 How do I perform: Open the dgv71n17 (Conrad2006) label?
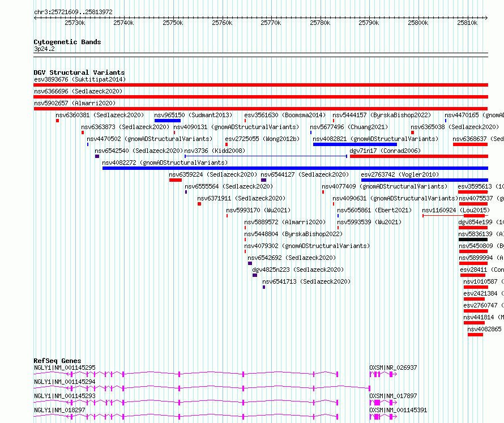tap(385, 151)
